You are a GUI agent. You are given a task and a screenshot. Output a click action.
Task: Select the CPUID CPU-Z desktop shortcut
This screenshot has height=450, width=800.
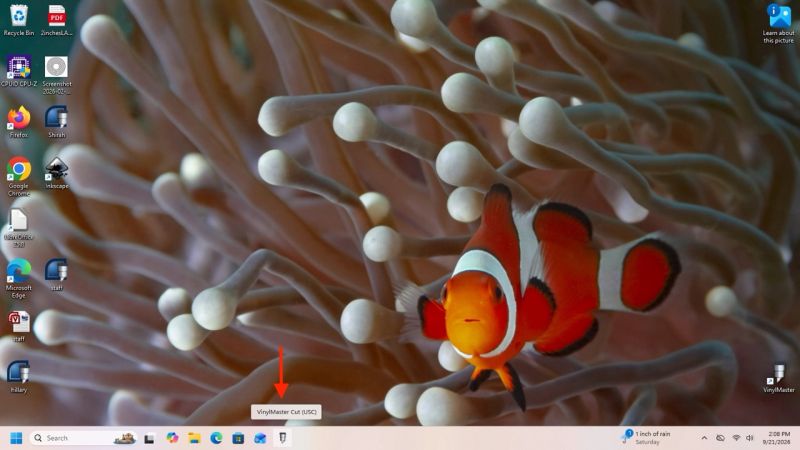(x=19, y=71)
